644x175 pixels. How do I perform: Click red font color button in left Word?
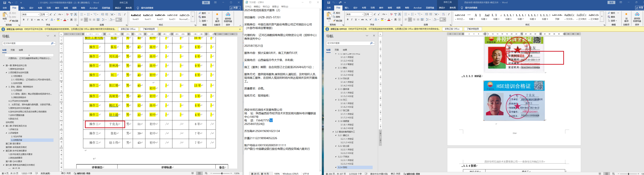tap(65, 20)
